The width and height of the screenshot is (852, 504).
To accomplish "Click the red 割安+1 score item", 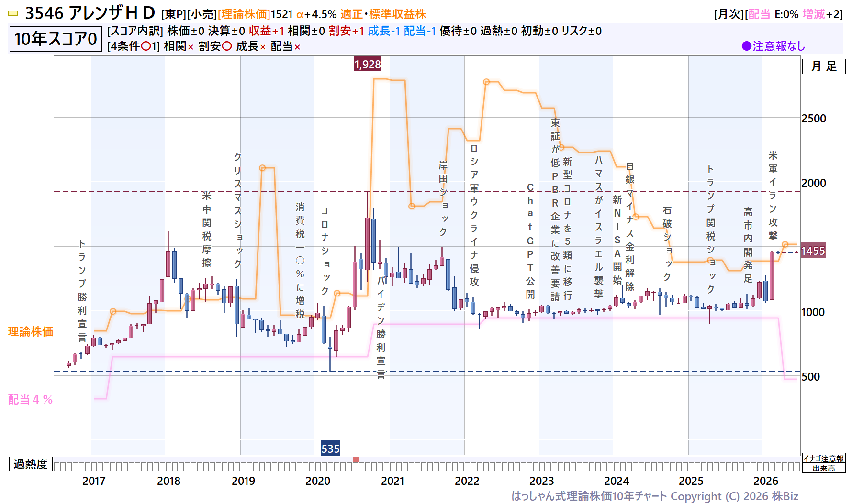I will tap(347, 31).
